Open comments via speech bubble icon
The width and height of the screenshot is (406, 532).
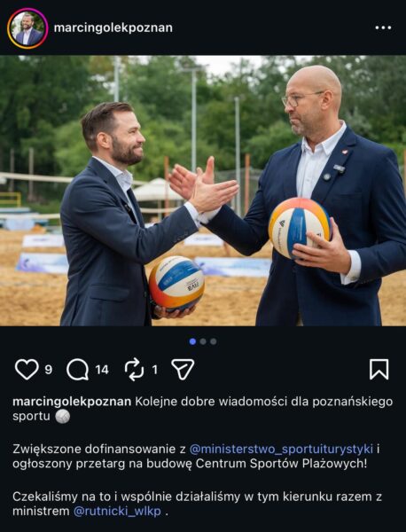click(x=78, y=370)
